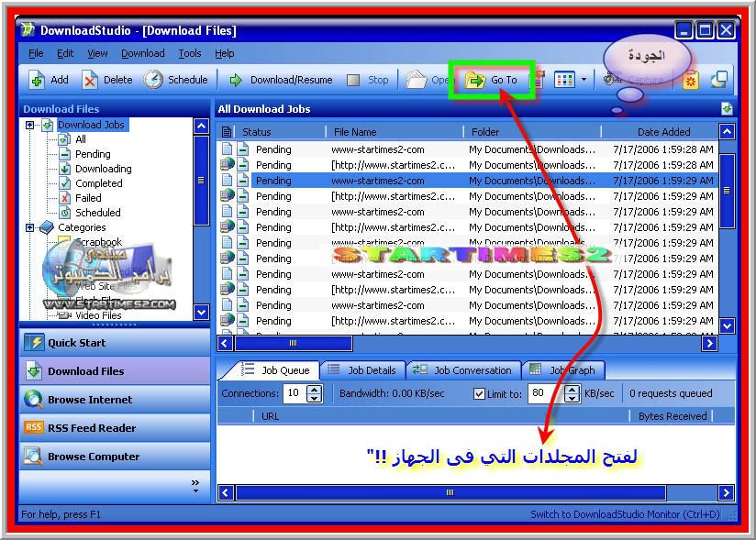Click the document icon column header
The image size is (756, 540).
226,132
